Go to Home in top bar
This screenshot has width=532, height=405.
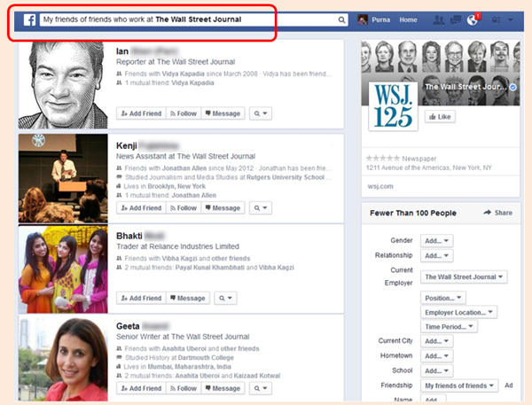(x=408, y=19)
